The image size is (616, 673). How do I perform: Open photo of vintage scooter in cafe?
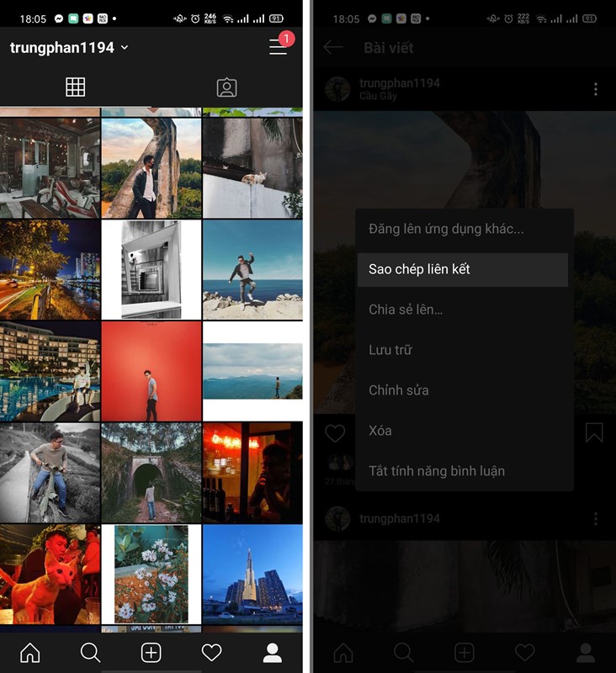click(50, 168)
